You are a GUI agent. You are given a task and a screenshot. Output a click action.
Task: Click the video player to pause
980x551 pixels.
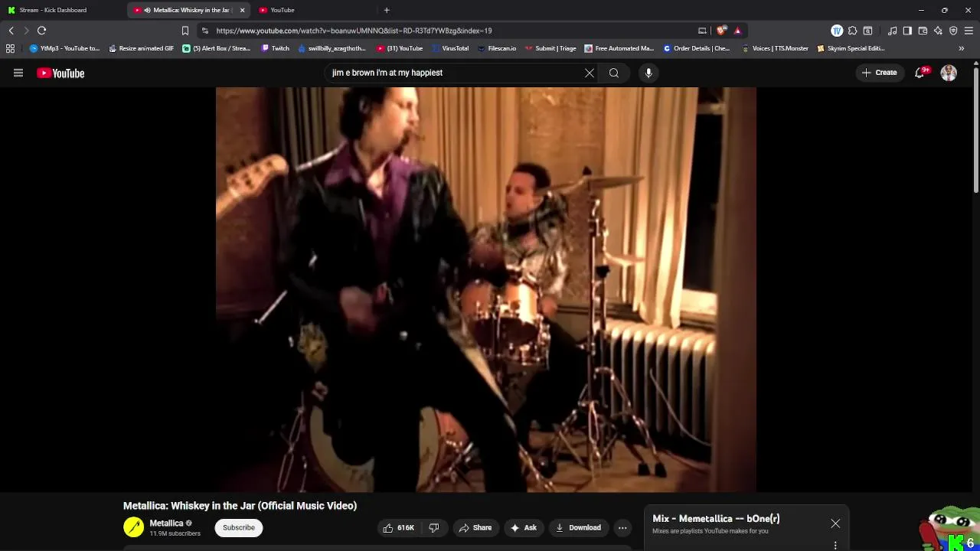[x=485, y=289]
